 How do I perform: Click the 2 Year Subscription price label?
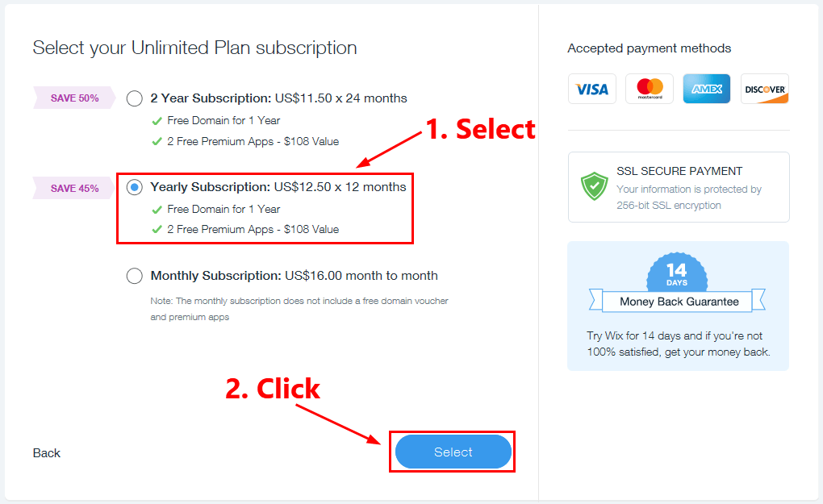(278, 98)
